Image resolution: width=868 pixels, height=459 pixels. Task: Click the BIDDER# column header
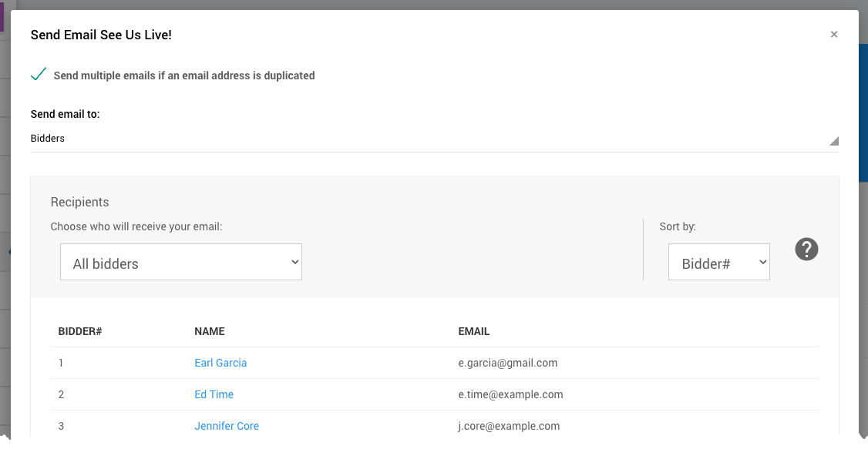(x=80, y=331)
